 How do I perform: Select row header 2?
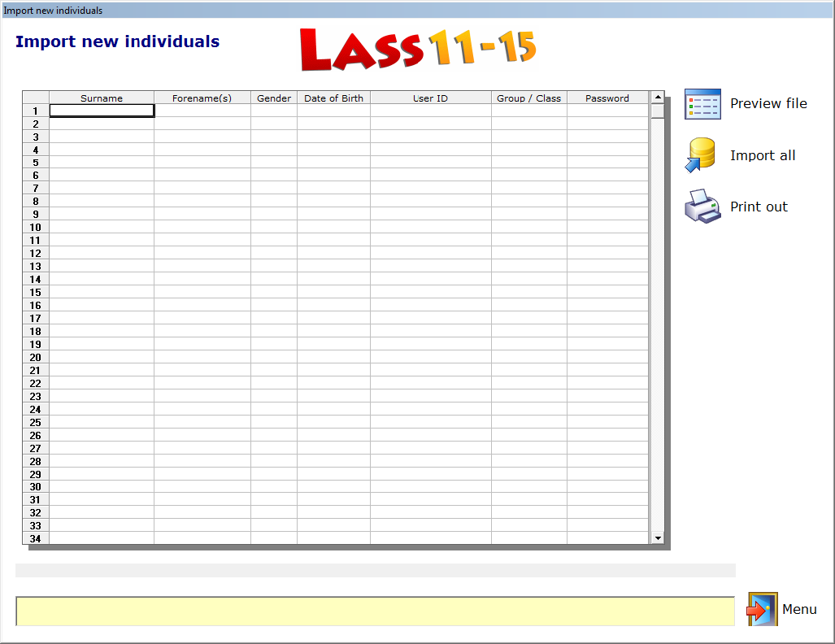click(36, 124)
